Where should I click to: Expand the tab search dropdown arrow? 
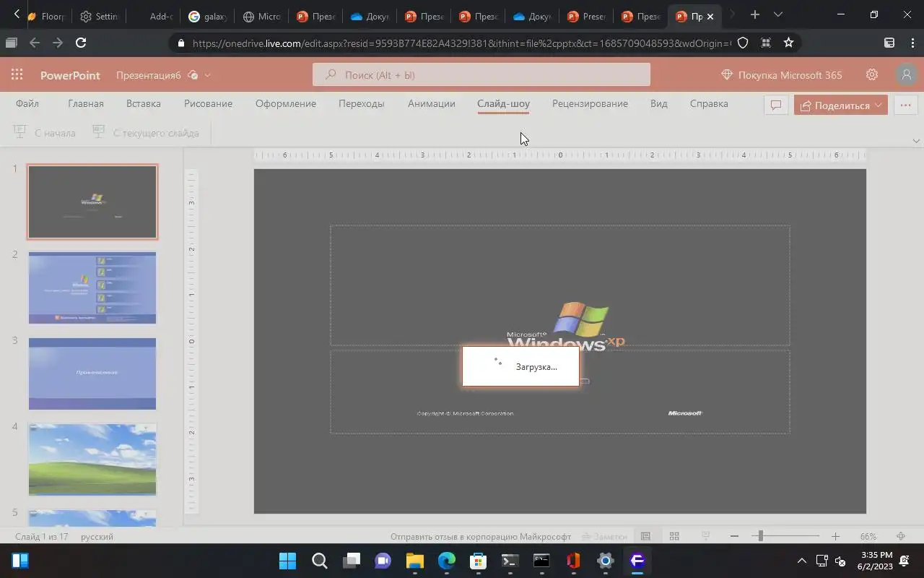click(x=777, y=14)
